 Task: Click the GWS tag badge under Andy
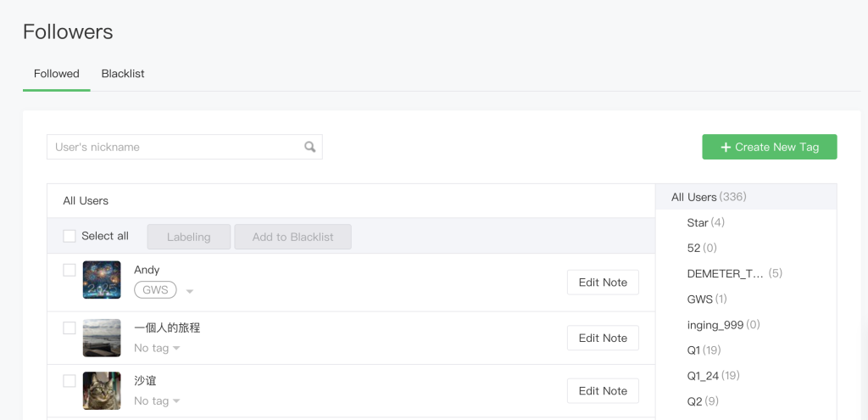pos(155,290)
